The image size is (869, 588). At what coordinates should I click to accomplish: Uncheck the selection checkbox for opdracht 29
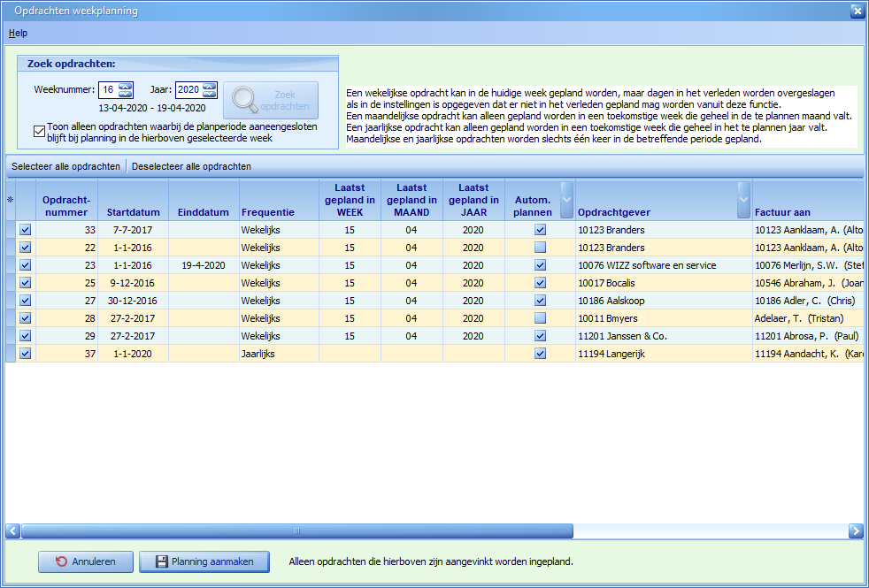click(x=26, y=336)
